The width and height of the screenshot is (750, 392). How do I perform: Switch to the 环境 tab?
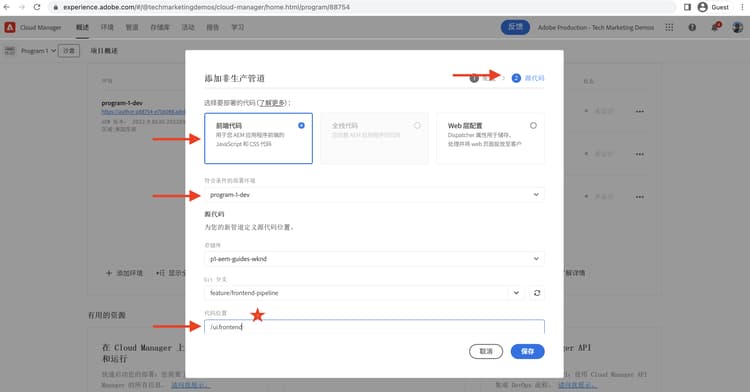107,27
